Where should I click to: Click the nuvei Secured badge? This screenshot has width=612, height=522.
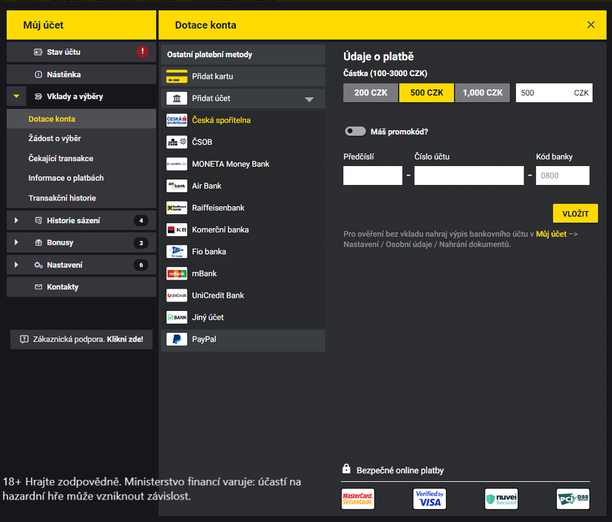[x=501, y=499]
